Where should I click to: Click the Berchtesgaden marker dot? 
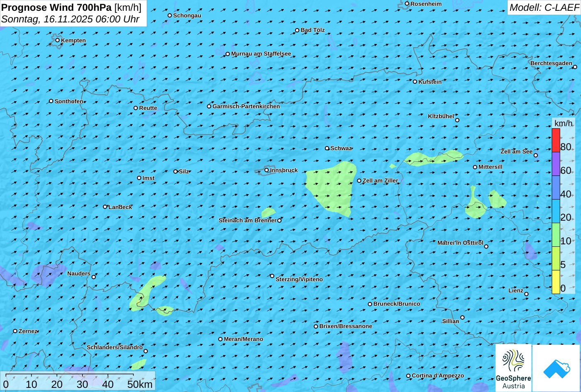(x=575, y=67)
